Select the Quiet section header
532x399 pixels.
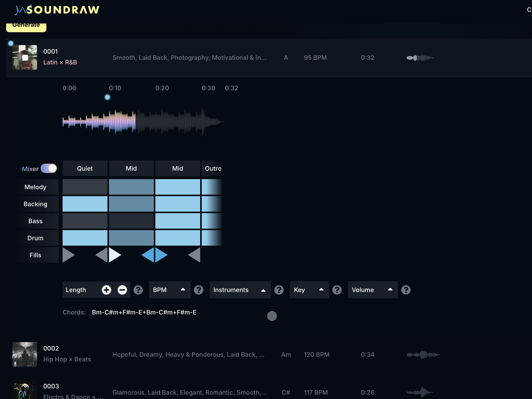pos(85,169)
